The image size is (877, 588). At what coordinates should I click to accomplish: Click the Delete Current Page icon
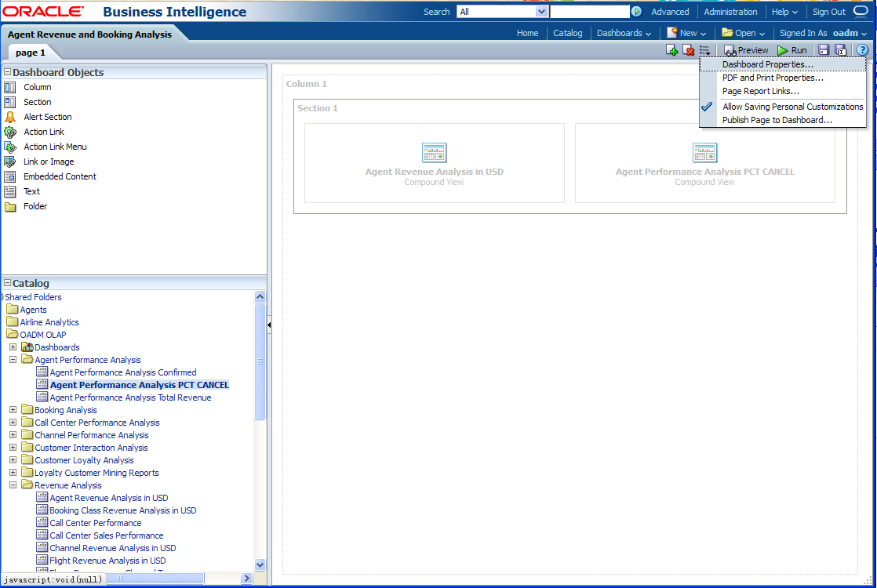[x=688, y=50]
